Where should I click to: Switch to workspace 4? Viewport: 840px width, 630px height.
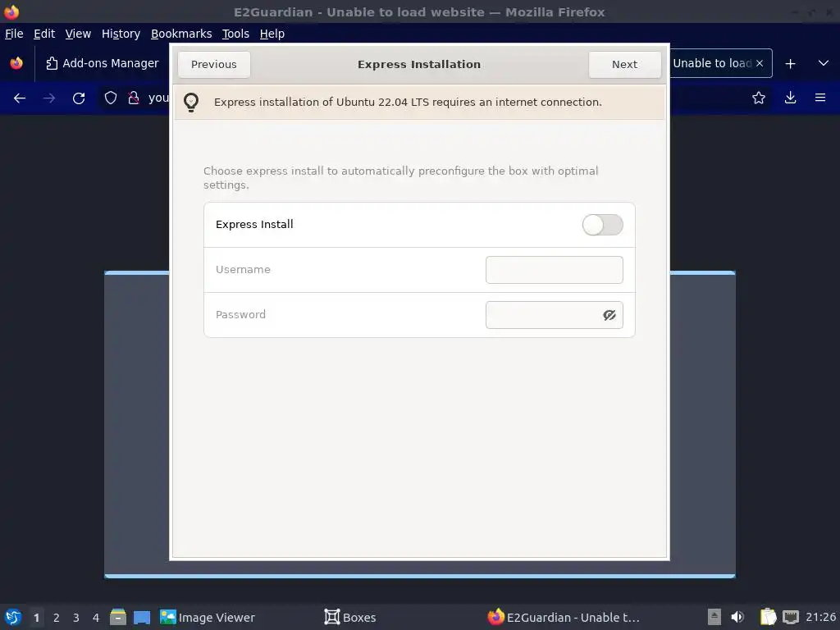[x=96, y=618]
